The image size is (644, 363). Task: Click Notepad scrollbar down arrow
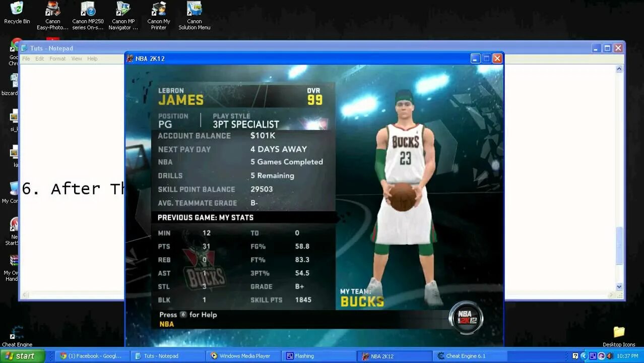point(619,286)
